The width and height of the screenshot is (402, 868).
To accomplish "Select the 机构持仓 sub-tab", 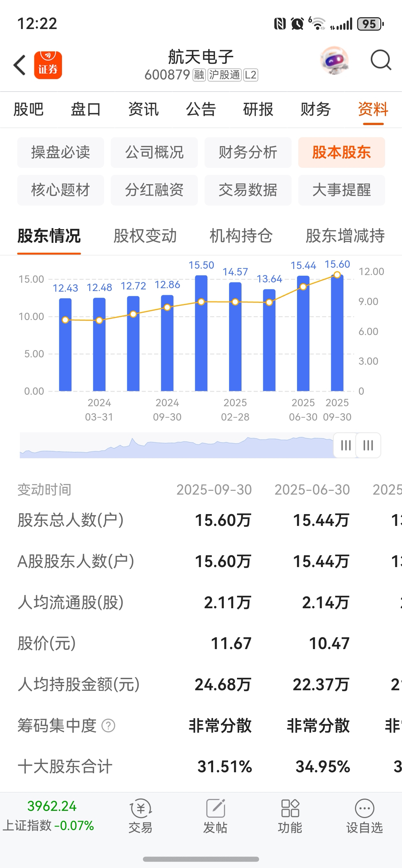I will [241, 236].
